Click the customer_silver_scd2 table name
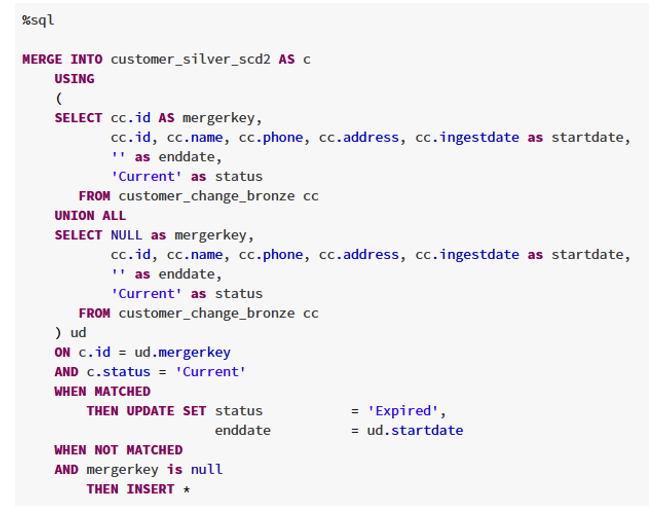Screen dimensions: 659x513 click(190, 59)
